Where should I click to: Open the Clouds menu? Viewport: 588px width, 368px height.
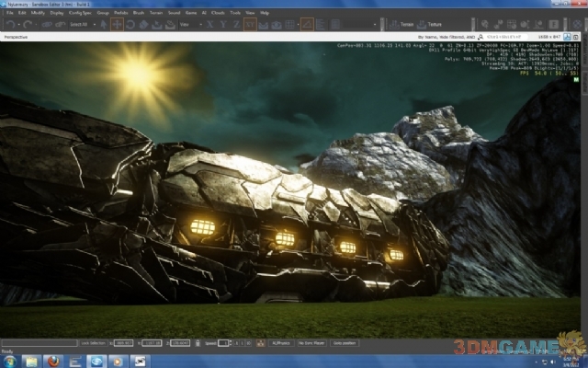[218, 13]
